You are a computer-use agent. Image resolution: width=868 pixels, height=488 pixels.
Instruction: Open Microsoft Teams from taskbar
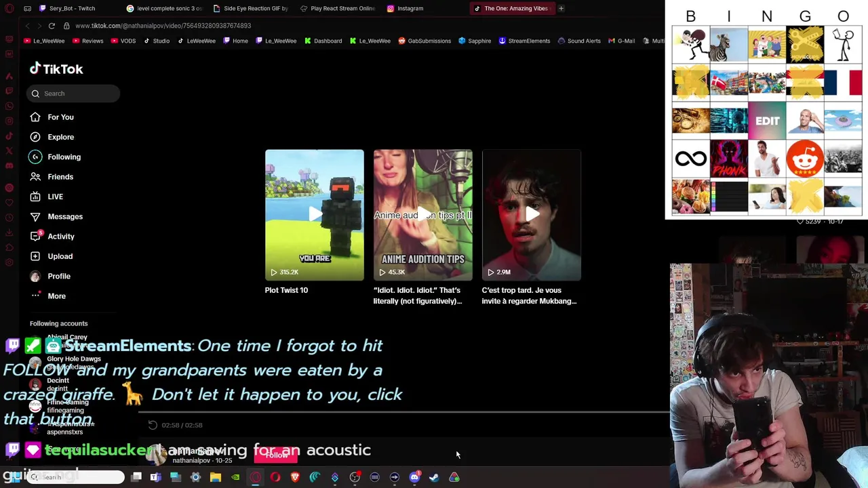tap(155, 477)
